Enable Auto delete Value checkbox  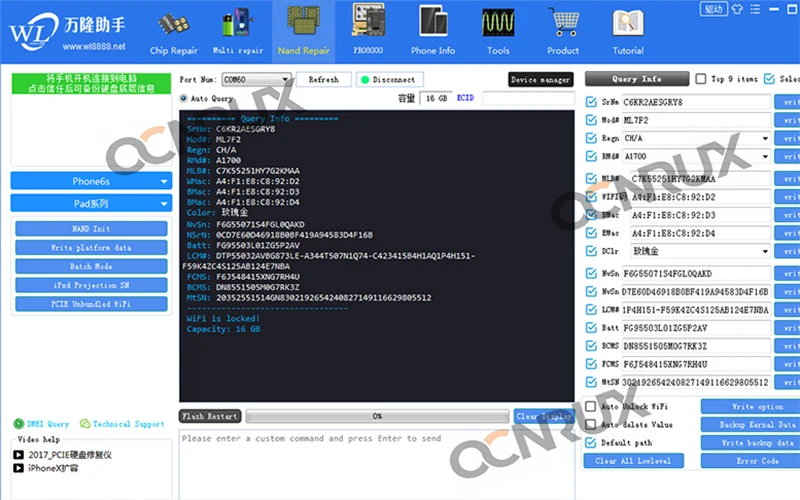pos(591,424)
